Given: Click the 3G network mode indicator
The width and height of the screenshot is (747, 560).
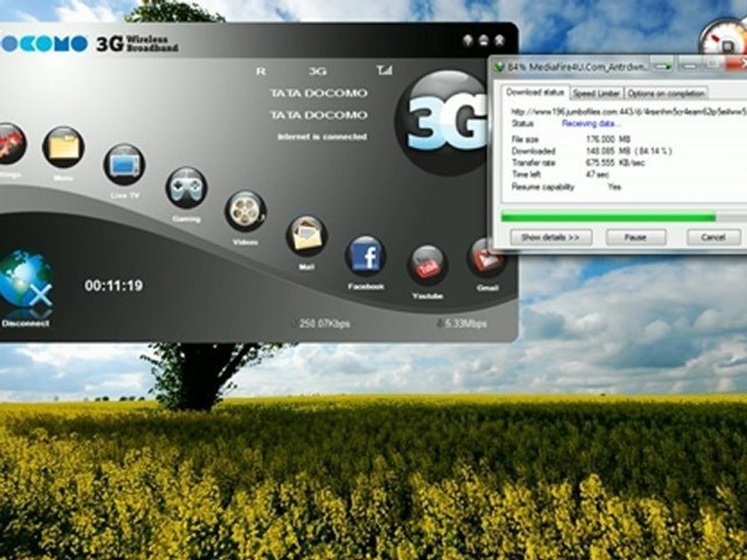Looking at the screenshot, I should pos(317,72).
